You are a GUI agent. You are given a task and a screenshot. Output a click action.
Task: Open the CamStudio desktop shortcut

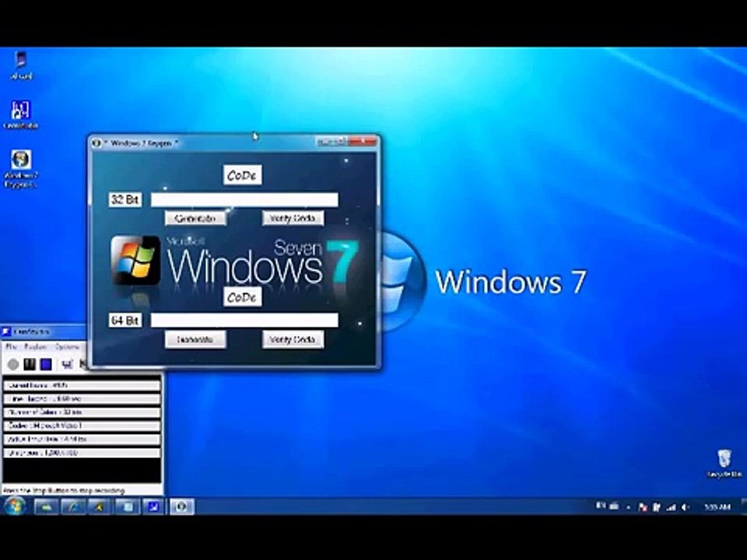point(20,115)
